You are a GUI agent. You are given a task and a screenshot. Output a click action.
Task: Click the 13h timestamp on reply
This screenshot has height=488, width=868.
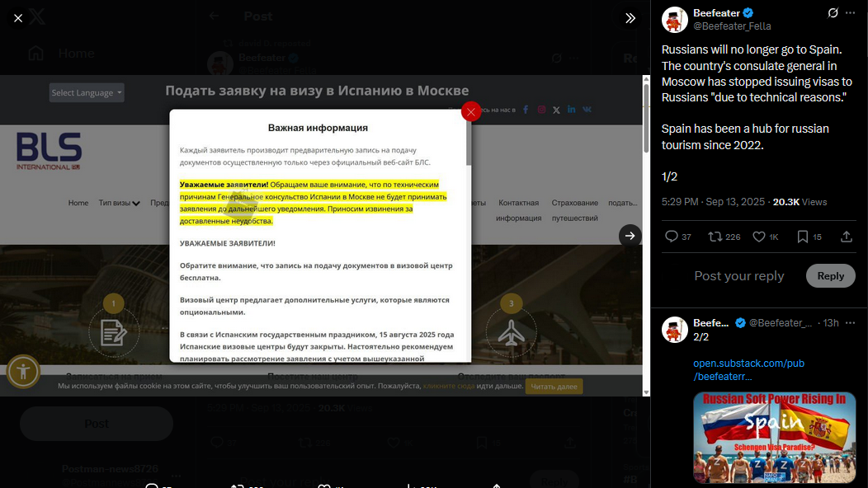tap(830, 322)
